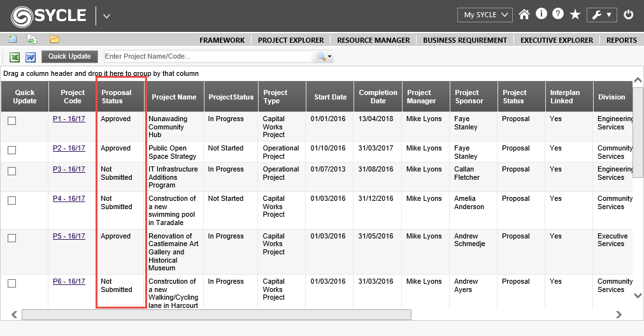Click the new document icon
The image size is (644, 336).
point(13,39)
